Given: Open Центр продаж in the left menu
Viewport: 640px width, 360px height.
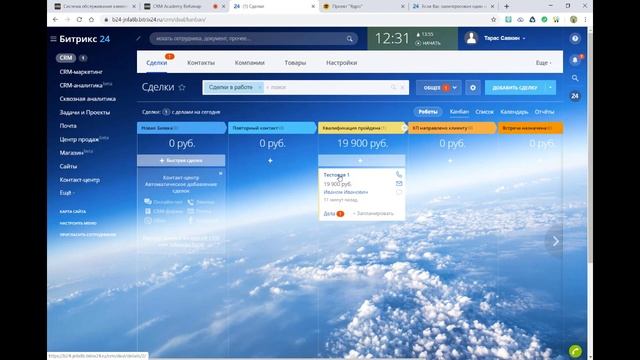Looking at the screenshot, I should 79,139.
